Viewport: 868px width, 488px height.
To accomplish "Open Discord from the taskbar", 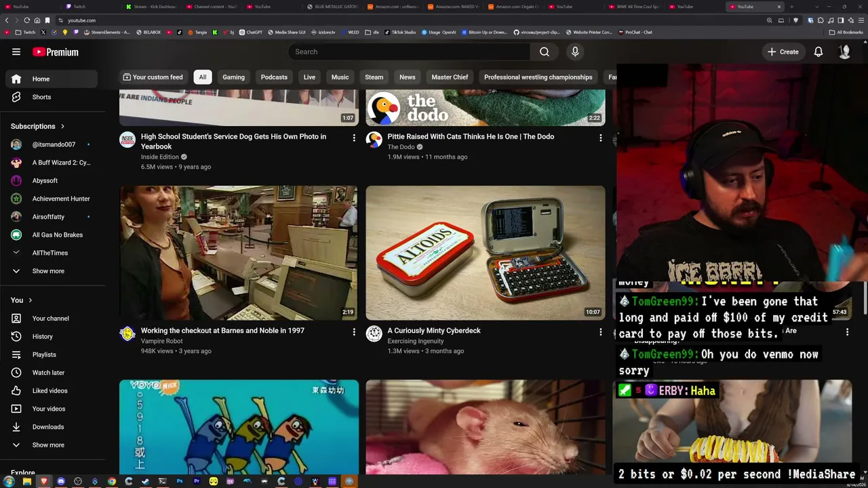I will [x=61, y=481].
